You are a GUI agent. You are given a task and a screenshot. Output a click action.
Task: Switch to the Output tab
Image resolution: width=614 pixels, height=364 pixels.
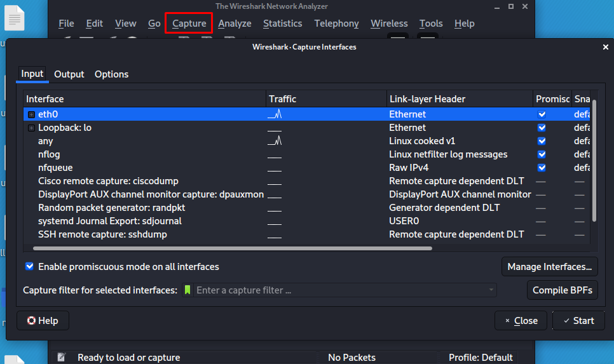coord(69,74)
